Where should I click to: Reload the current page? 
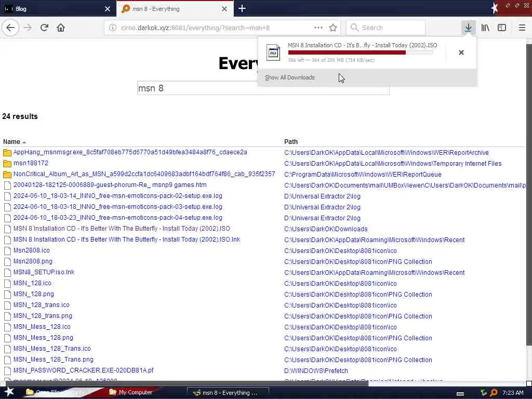44,28
